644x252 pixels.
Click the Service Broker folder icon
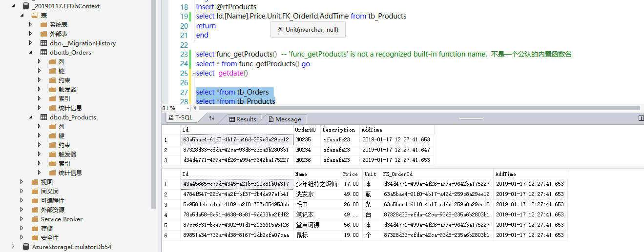coord(35,219)
